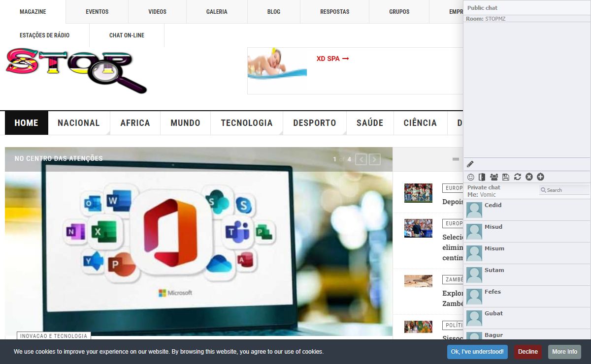
Task: Accept cookies with Ok, I've understood!
Action: click(x=477, y=352)
